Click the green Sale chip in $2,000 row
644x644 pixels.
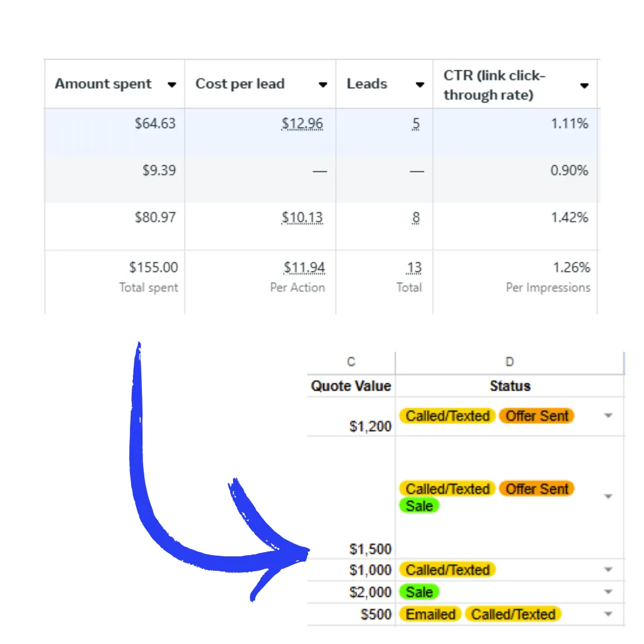[x=419, y=592]
